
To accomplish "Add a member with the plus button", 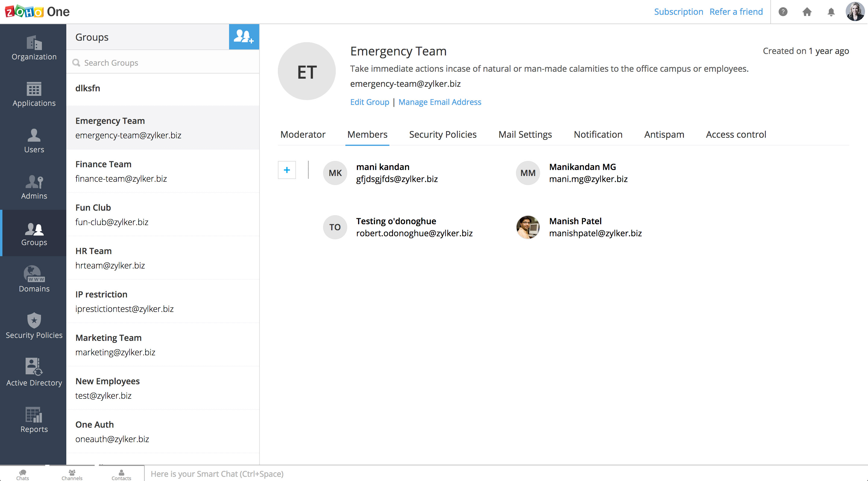I will 287,170.
